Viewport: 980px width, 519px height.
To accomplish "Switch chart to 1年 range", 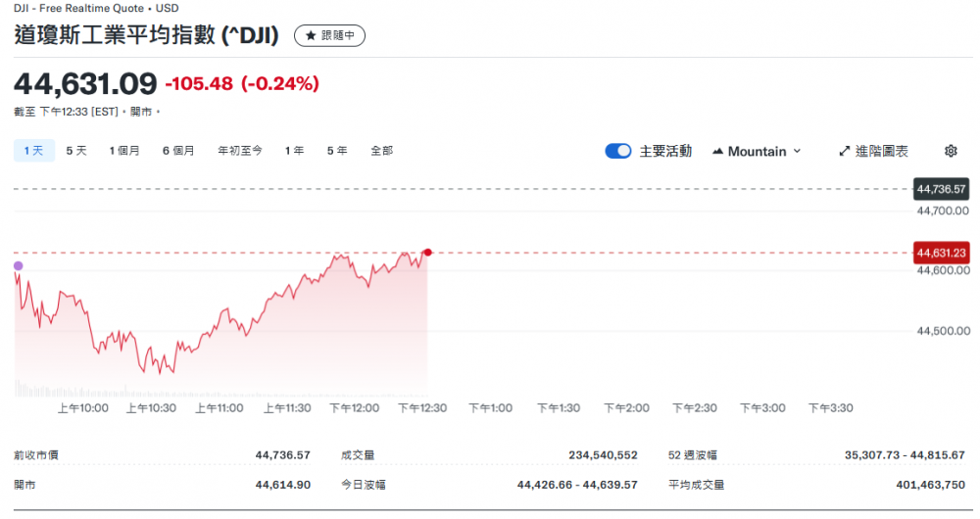I will click(294, 151).
